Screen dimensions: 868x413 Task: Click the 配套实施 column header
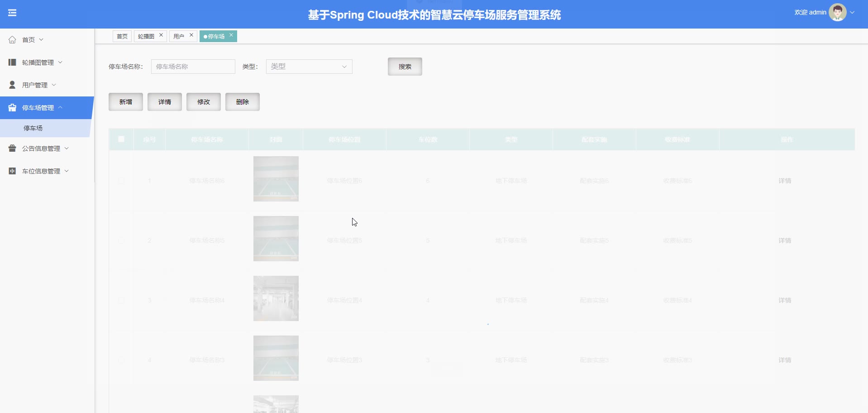[x=594, y=139]
